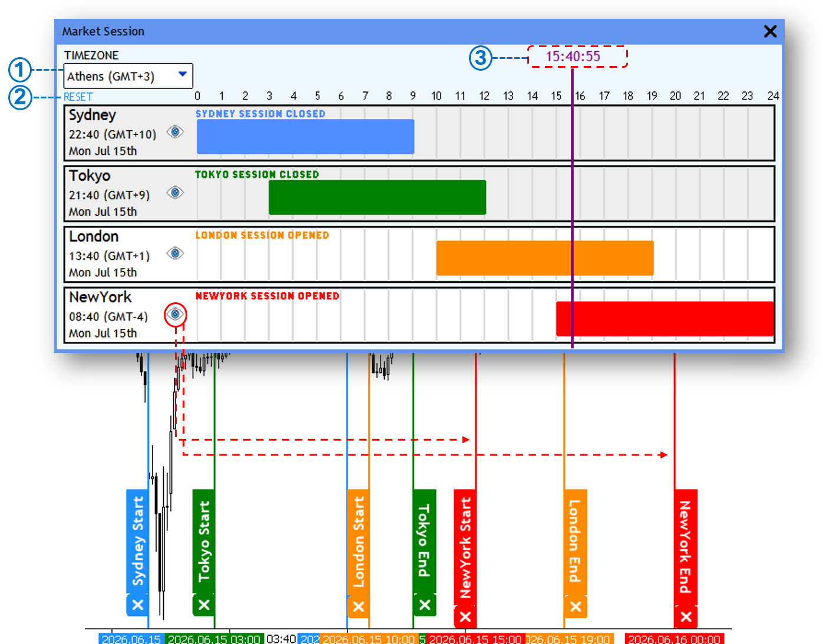Click the current time 15:40:55 readout
This screenshot has height=644, width=823.
coord(573,57)
